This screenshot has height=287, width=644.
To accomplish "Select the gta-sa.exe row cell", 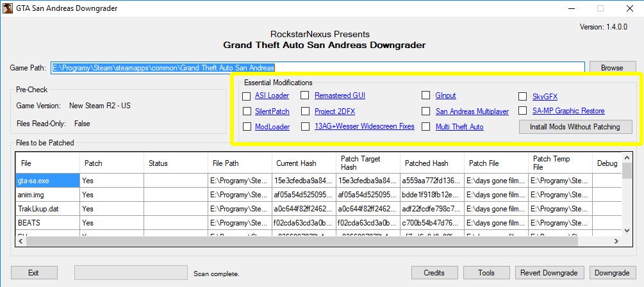I will point(47,180).
